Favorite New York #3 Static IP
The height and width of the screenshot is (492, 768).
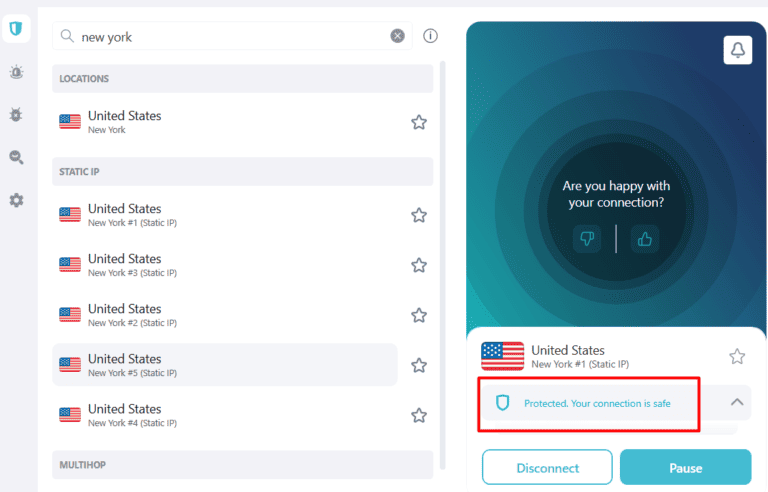click(419, 265)
